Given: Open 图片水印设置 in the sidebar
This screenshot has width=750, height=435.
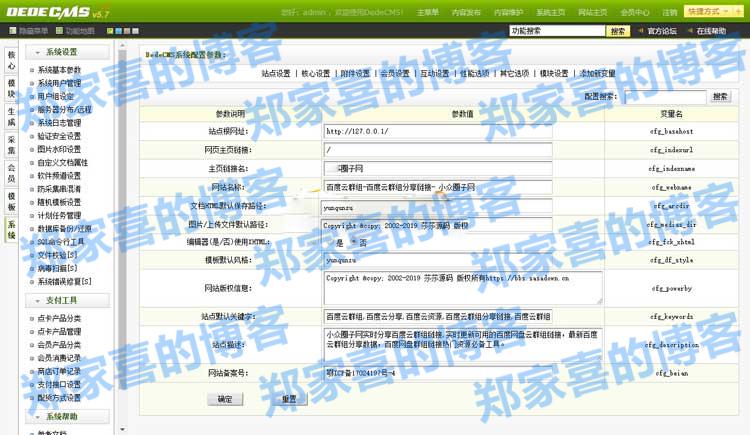Looking at the screenshot, I should point(59,149).
